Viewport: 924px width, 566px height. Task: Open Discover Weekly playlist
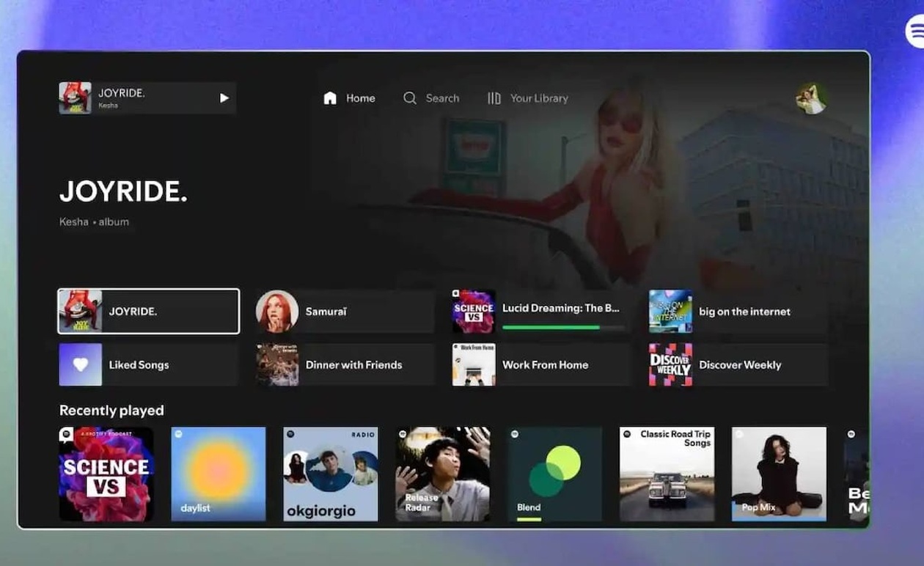[736, 364]
